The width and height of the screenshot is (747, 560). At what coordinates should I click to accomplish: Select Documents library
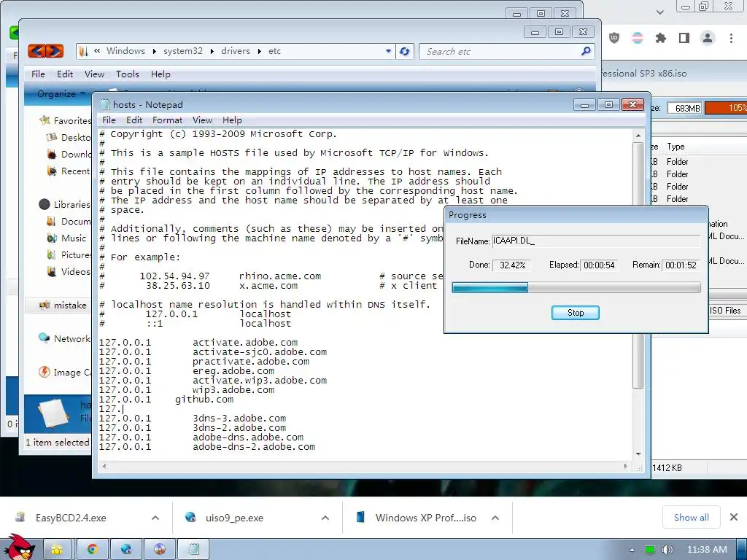[68, 222]
